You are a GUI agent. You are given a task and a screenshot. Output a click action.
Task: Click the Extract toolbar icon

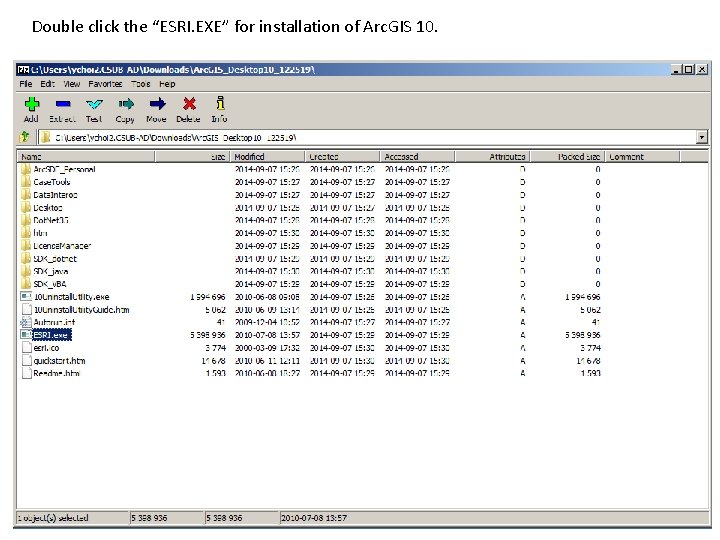click(x=63, y=104)
